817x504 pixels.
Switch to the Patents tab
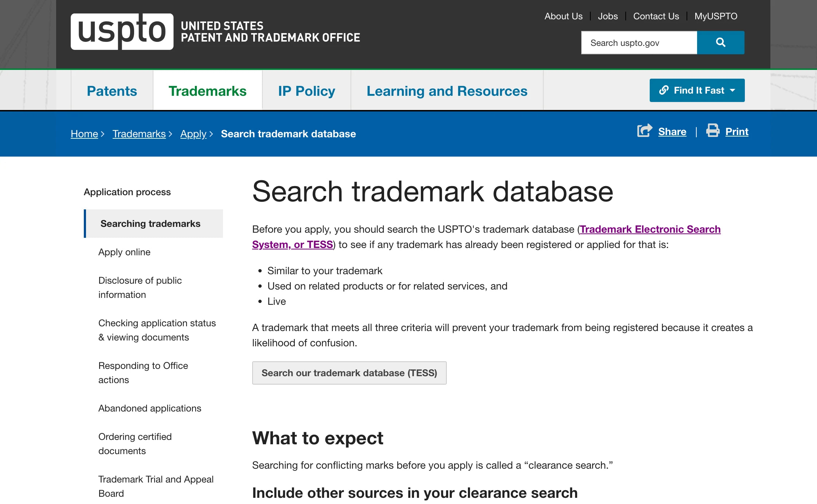pyautogui.click(x=112, y=91)
